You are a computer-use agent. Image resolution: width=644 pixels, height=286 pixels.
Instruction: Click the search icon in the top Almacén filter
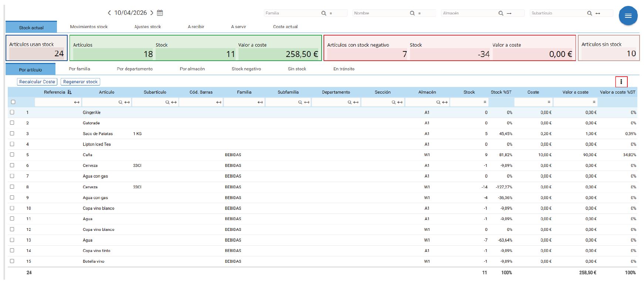pyautogui.click(x=501, y=13)
